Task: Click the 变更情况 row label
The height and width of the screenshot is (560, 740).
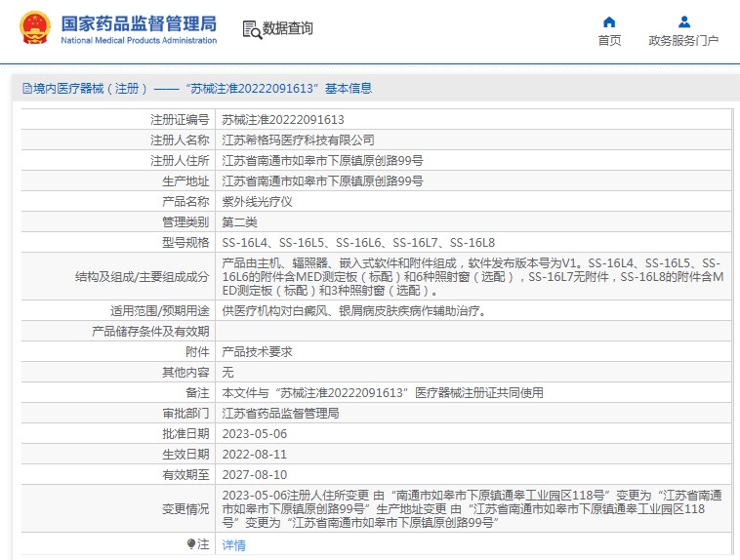Action: pyautogui.click(x=185, y=509)
